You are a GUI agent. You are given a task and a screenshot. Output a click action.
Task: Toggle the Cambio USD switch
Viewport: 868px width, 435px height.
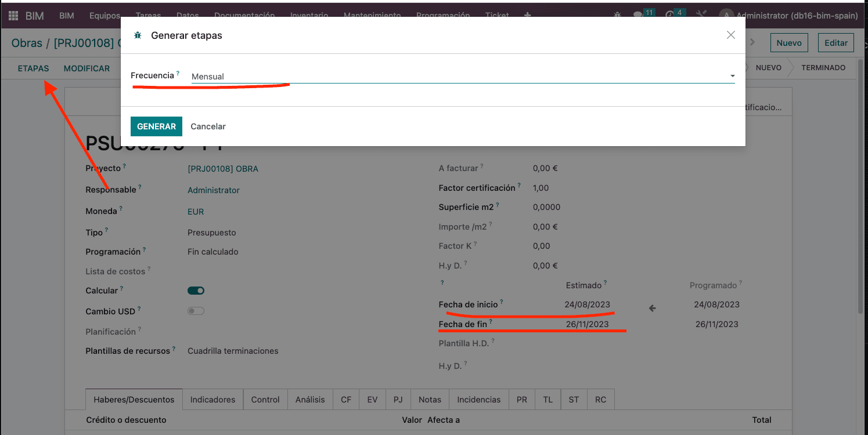pos(196,311)
